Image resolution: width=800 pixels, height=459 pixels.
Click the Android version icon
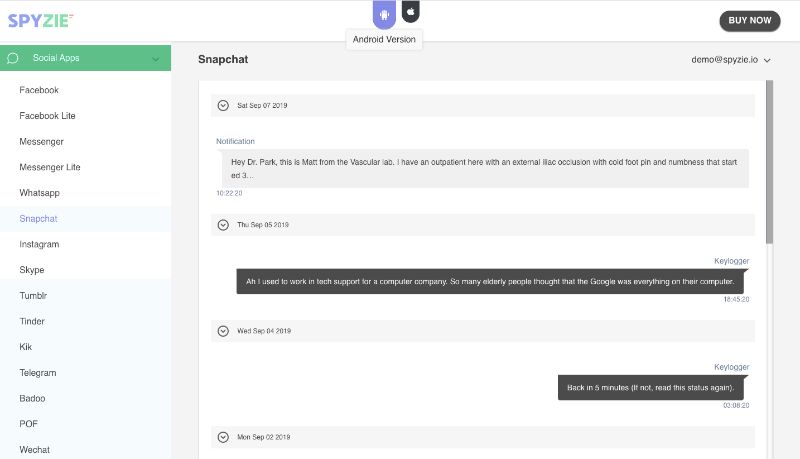(x=385, y=13)
